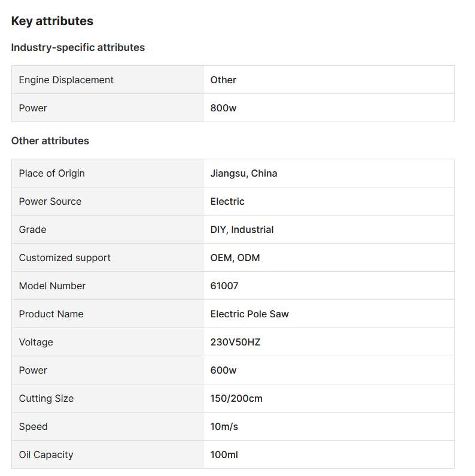The image size is (475, 476).
Task: Click the 61007 model number value
Action: click(224, 286)
